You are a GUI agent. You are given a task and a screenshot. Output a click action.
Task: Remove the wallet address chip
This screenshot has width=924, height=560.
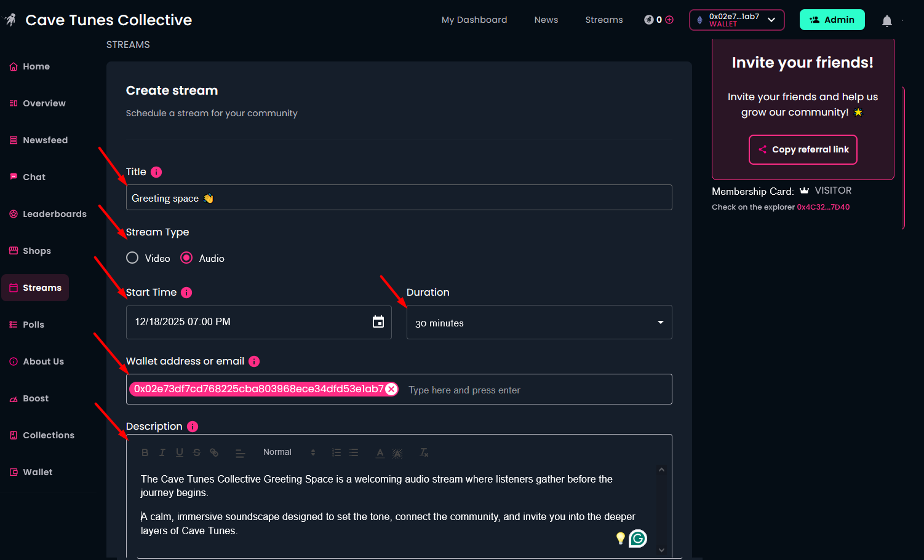pyautogui.click(x=391, y=389)
